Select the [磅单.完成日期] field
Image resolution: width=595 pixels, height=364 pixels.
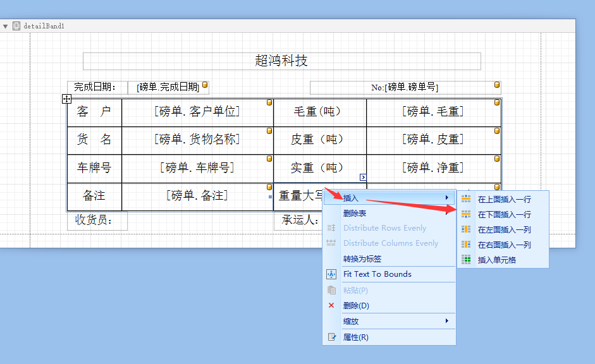click(x=168, y=87)
